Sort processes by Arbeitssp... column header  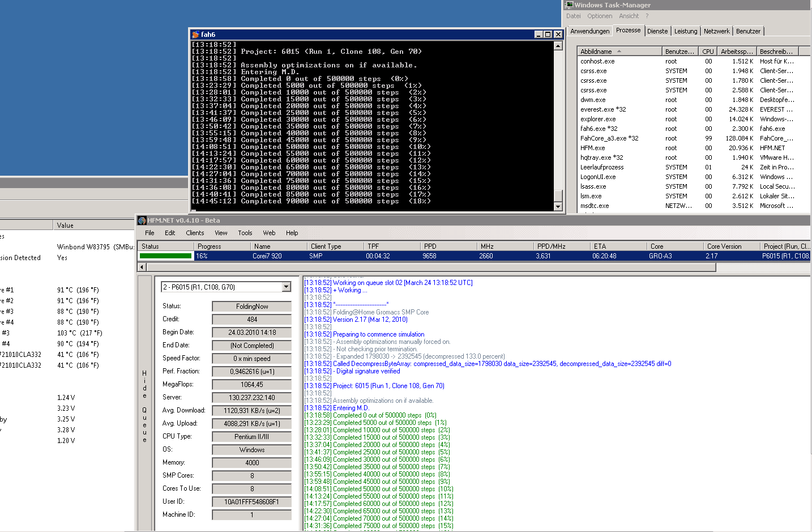coord(737,52)
